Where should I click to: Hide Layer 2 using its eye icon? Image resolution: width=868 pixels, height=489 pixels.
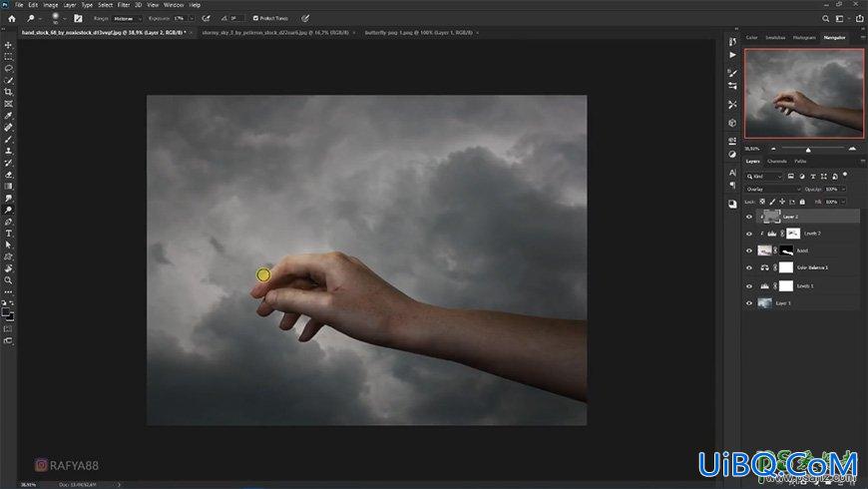click(x=749, y=217)
